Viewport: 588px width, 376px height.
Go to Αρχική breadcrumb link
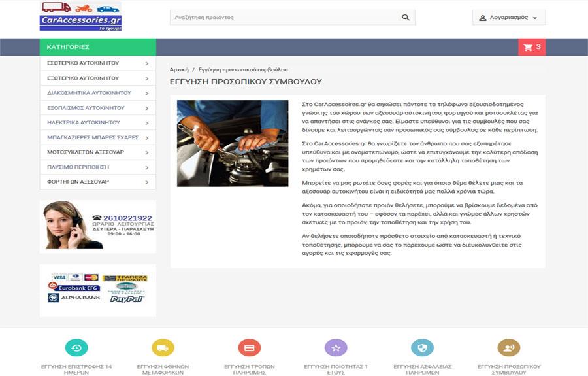pyautogui.click(x=179, y=69)
